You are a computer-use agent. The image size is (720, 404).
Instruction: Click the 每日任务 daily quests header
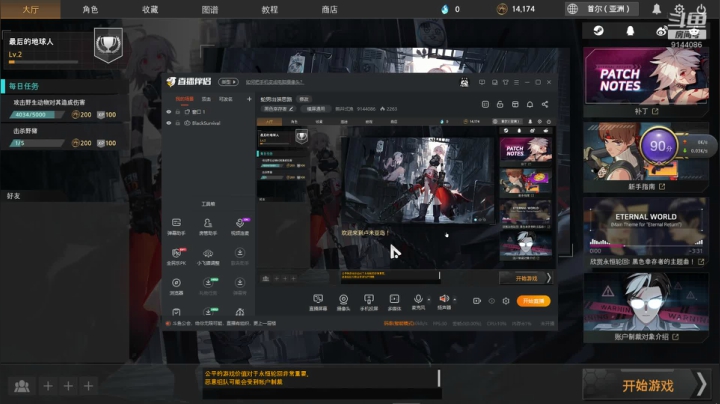point(64,86)
